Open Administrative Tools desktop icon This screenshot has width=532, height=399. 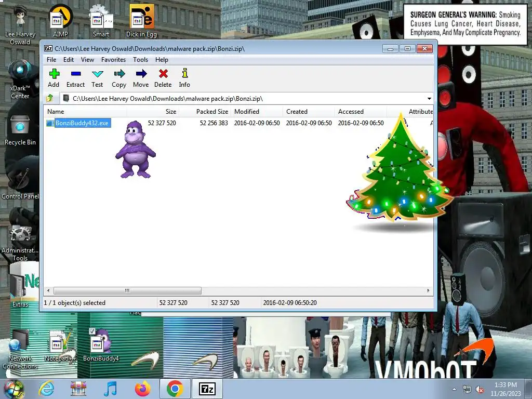coord(20,243)
